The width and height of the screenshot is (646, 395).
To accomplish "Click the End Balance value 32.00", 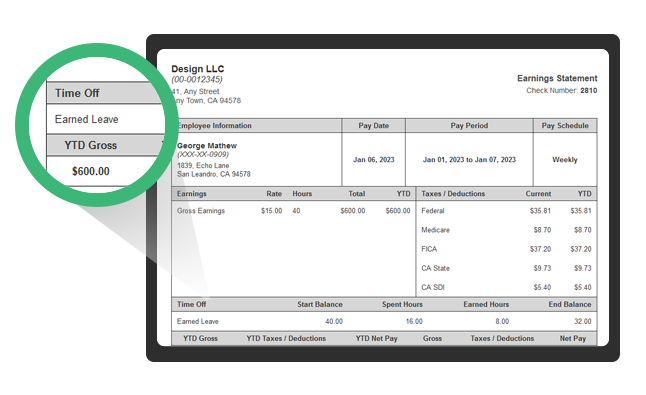I will [x=583, y=321].
